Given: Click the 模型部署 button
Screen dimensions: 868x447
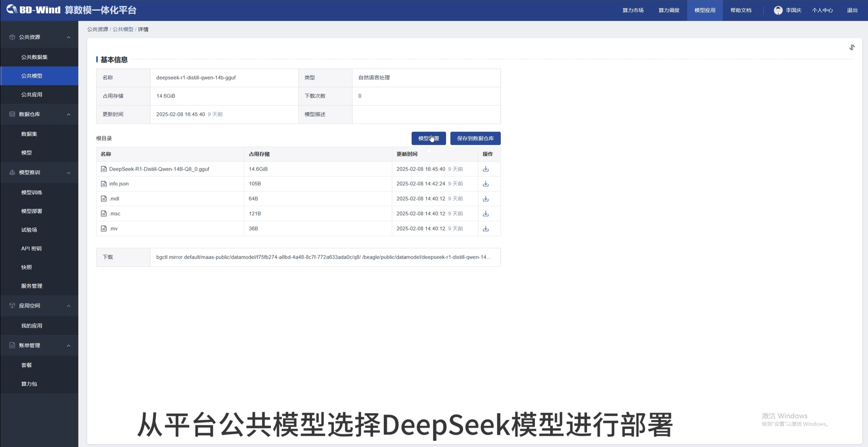Looking at the screenshot, I should tap(428, 138).
